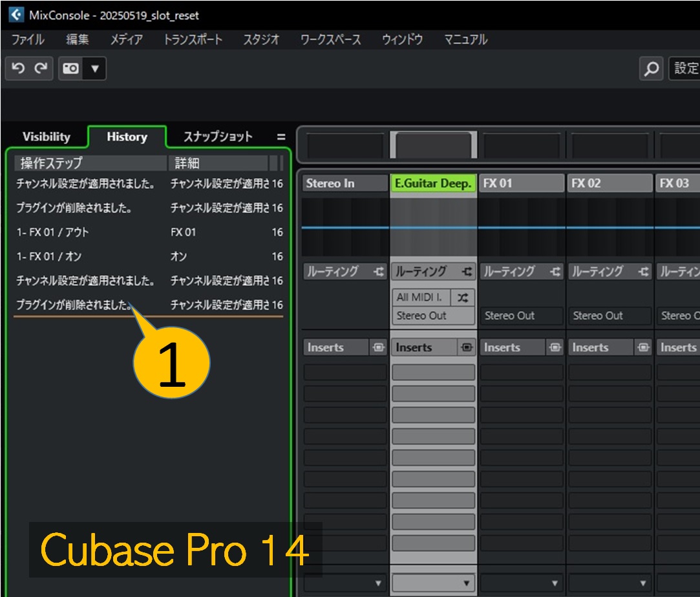
Task: Click the shuffle icon beside All MIDI I.
Action: pyautogui.click(x=463, y=297)
